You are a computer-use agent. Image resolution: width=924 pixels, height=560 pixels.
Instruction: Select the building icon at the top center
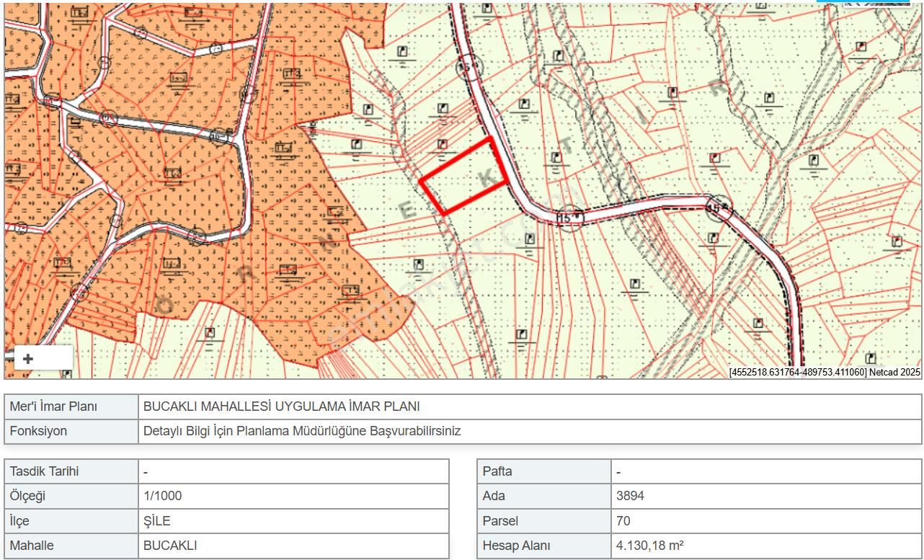tap(403, 52)
